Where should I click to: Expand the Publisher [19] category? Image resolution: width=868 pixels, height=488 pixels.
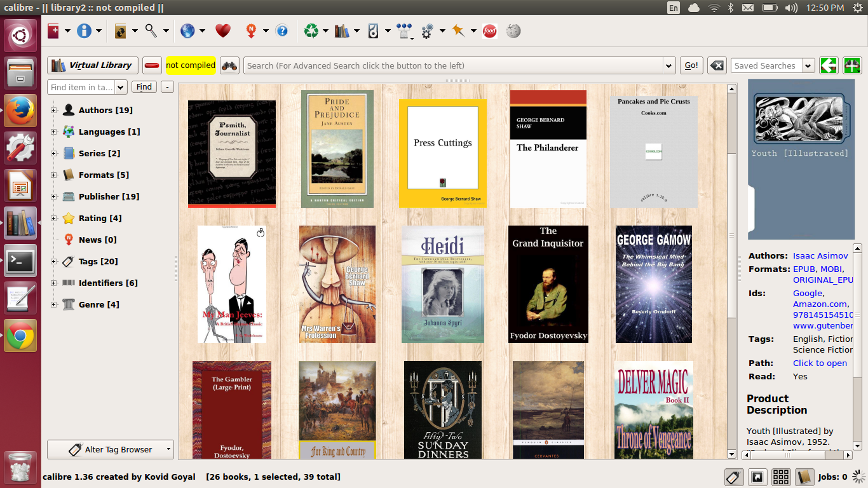(x=54, y=197)
